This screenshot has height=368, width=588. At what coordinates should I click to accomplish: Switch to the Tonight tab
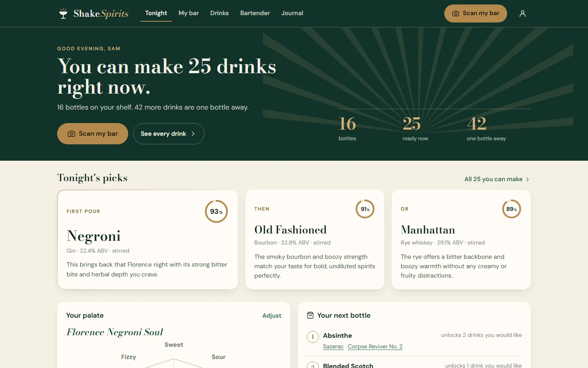pyautogui.click(x=156, y=13)
